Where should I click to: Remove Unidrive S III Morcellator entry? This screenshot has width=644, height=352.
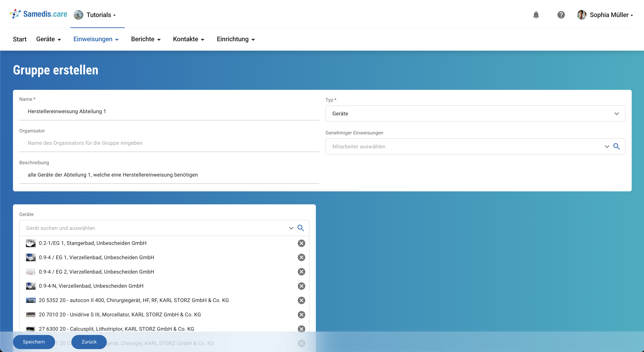(301, 315)
